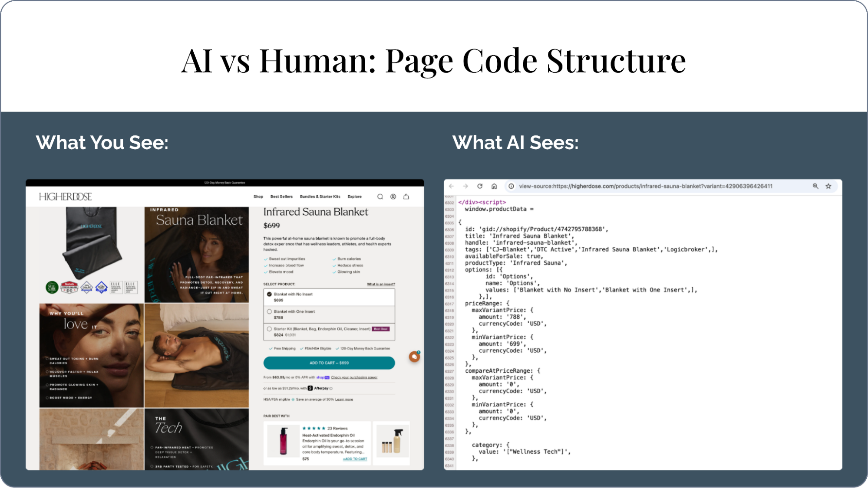Image resolution: width=868 pixels, height=488 pixels.
Task: Click the view-source URL address bar
Action: coord(646,186)
